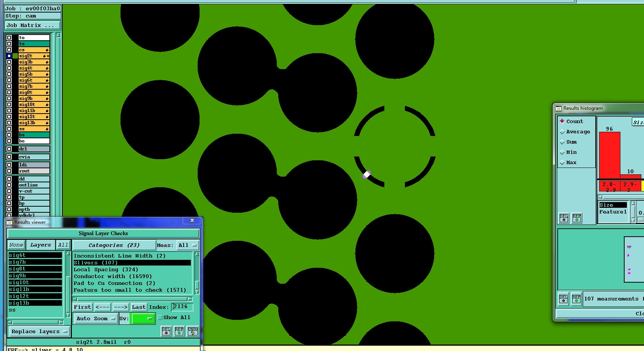Jump to the Last result

point(139,307)
